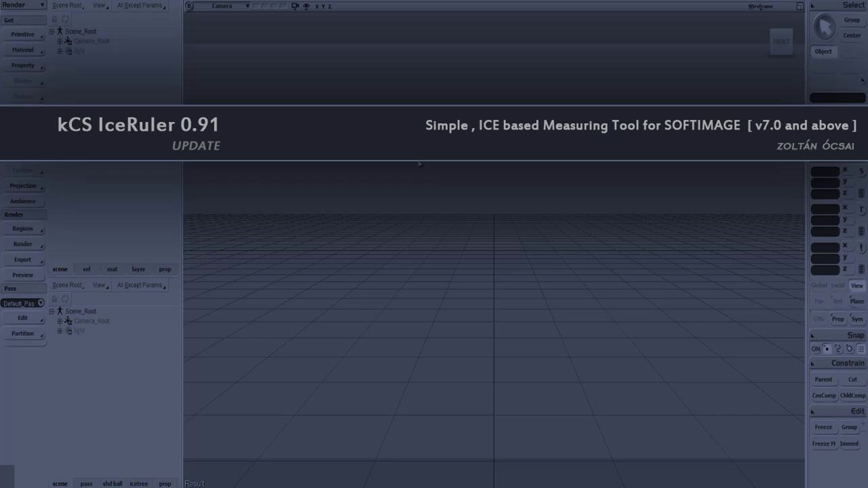
Task: Click the viewport maximize icon beside Wireframe
Action: coord(800,6)
